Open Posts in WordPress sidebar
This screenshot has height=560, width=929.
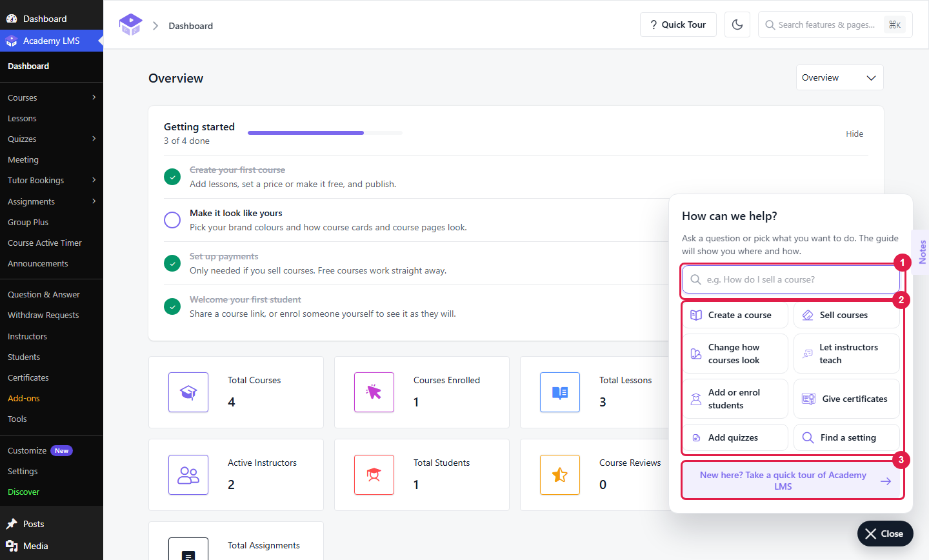[52, 524]
